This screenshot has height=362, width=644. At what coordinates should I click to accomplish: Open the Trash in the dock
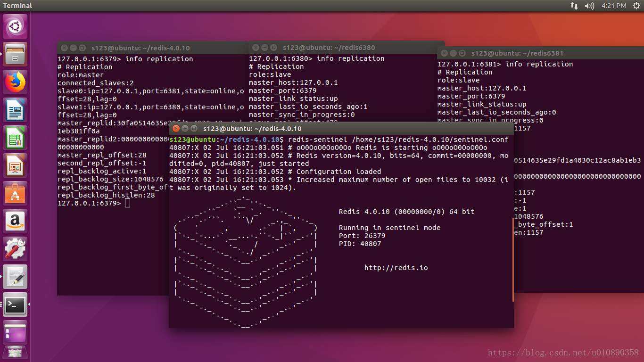click(15, 354)
